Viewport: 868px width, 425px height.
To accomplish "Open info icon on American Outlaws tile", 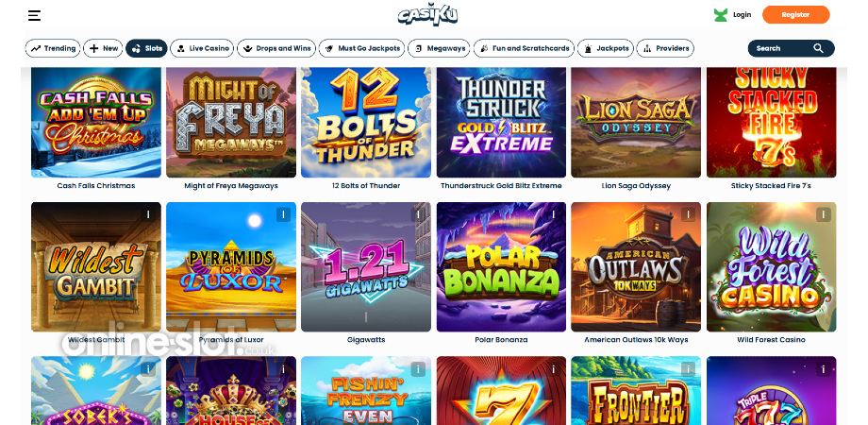I will tap(688, 214).
